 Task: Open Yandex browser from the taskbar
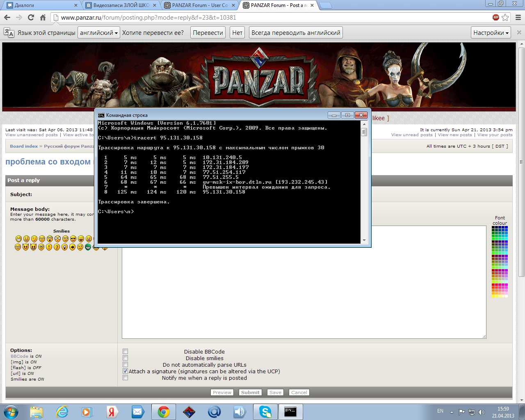pyautogui.click(x=112, y=411)
